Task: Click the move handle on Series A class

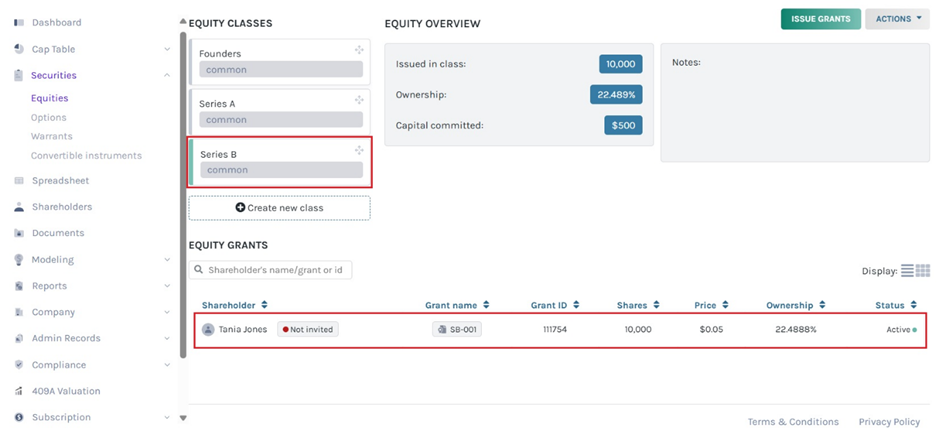Action: pyautogui.click(x=359, y=100)
